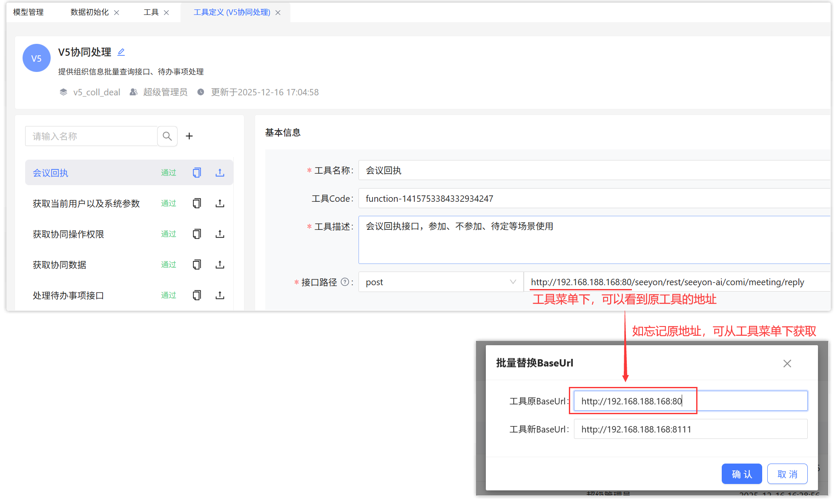The width and height of the screenshot is (835, 504).
Task: Copy the 处理待办事项接口 tool
Action: pos(197,295)
